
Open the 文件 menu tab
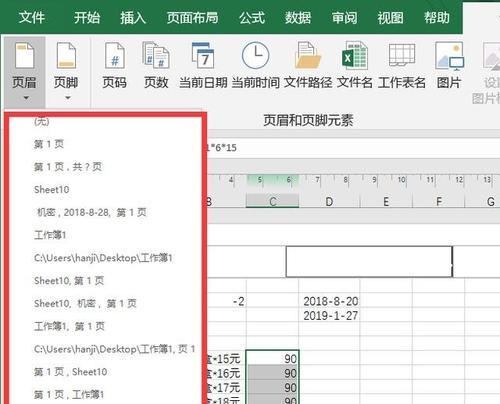[x=32, y=17]
